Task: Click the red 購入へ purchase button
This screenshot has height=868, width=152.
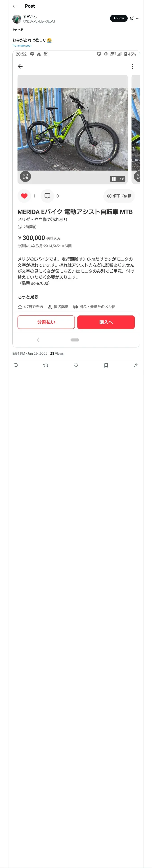Action: [106, 322]
